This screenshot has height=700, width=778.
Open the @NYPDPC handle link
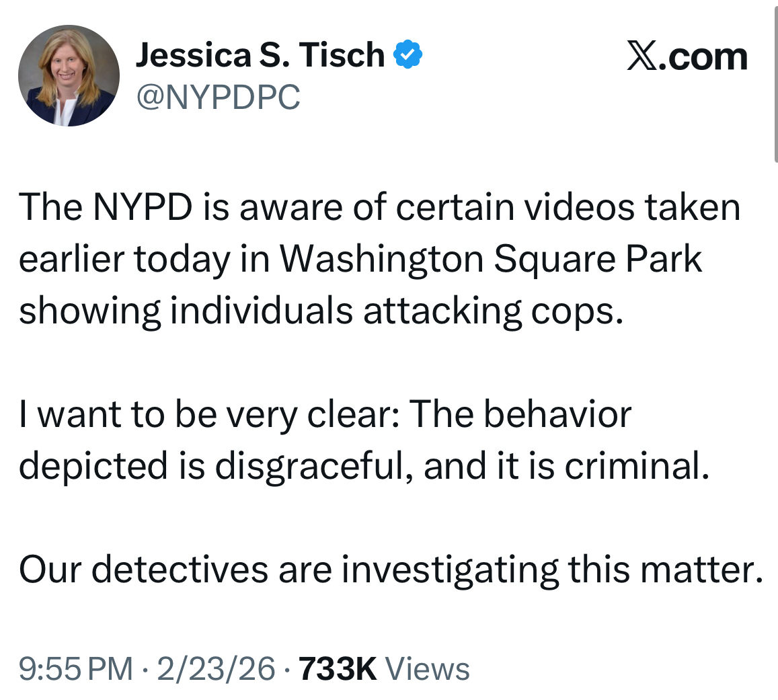(218, 98)
